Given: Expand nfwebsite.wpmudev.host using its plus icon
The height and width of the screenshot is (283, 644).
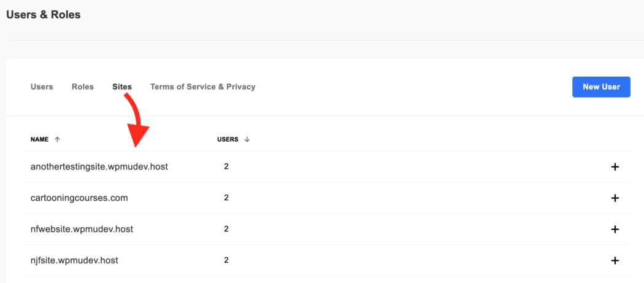Looking at the screenshot, I should (x=615, y=229).
